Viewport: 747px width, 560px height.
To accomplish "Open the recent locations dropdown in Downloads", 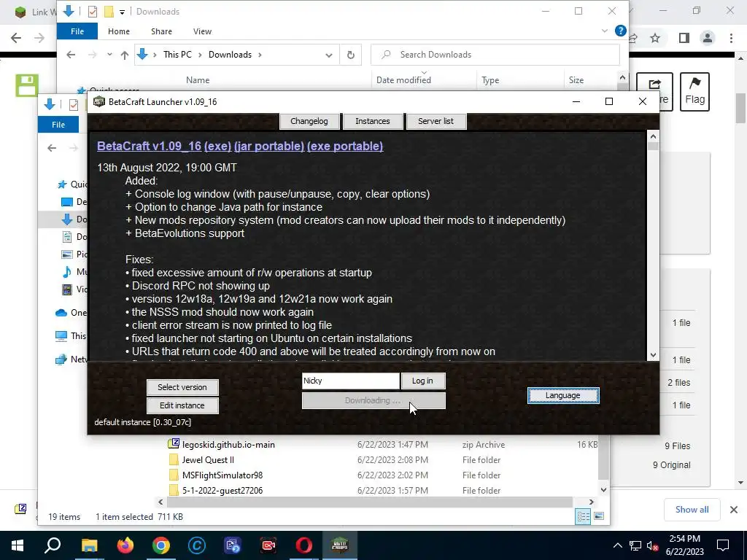I will pos(109,55).
